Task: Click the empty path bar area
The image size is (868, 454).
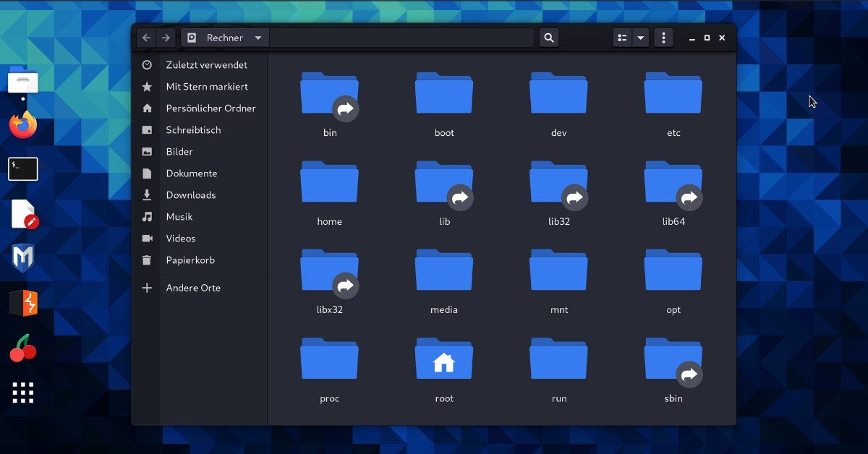Action: click(402, 38)
